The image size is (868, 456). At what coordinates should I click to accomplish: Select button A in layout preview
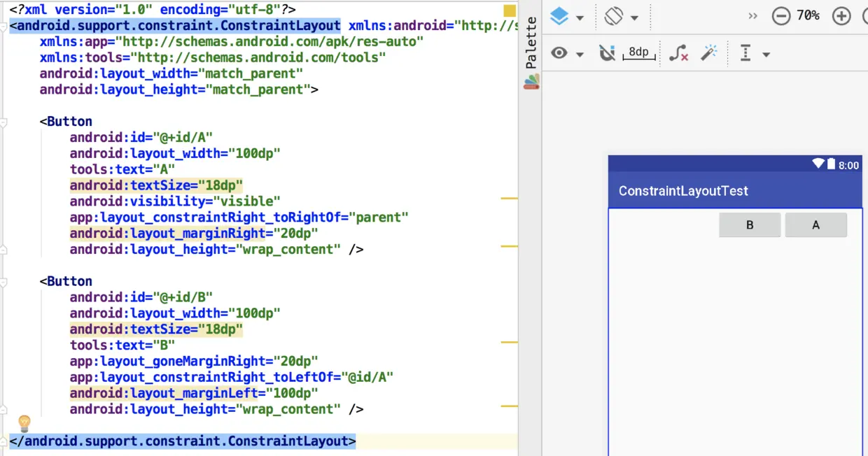(x=815, y=225)
